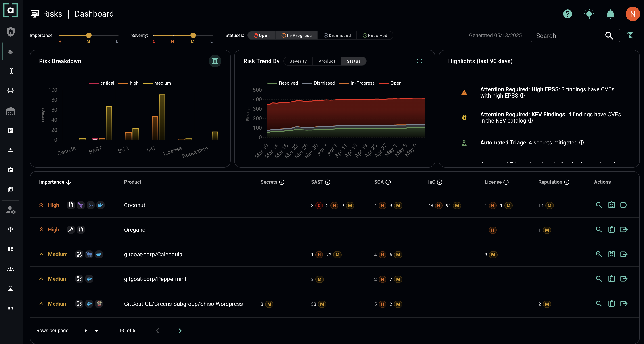Click Coconut row magnifier inspect icon
This screenshot has width=644, height=344.
pyautogui.click(x=598, y=205)
